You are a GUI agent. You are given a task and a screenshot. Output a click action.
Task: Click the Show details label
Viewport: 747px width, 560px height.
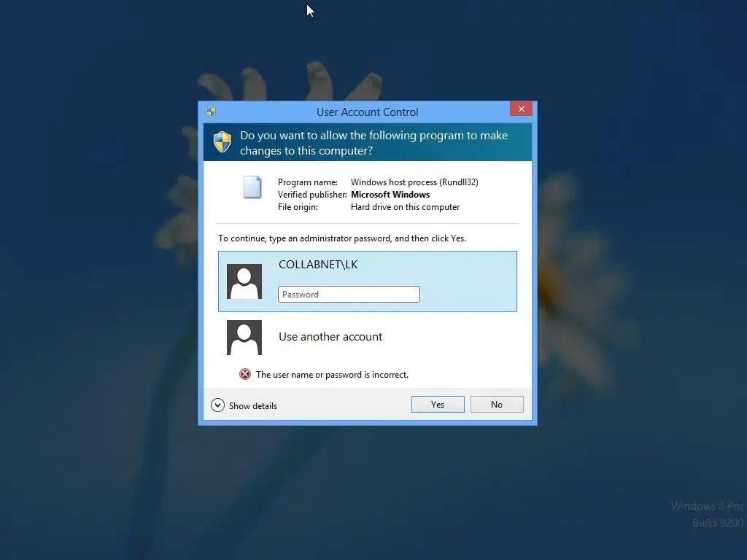click(x=253, y=406)
